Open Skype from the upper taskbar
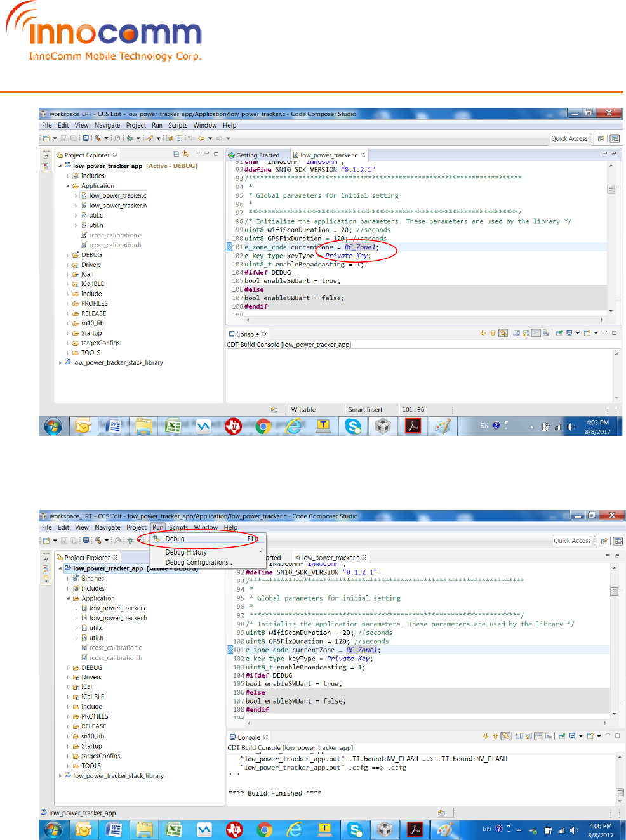626x840 pixels. pos(353,426)
